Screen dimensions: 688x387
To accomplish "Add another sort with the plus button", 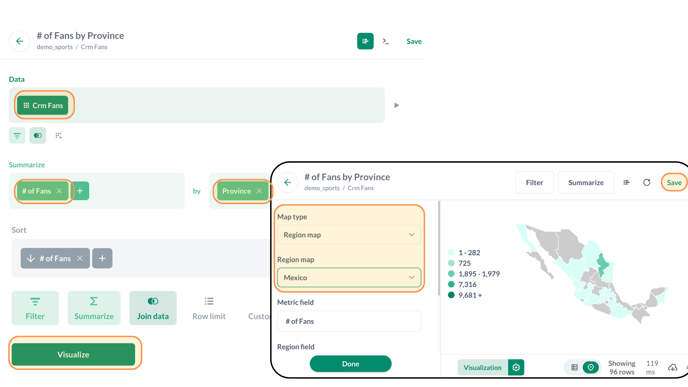I will pos(102,258).
